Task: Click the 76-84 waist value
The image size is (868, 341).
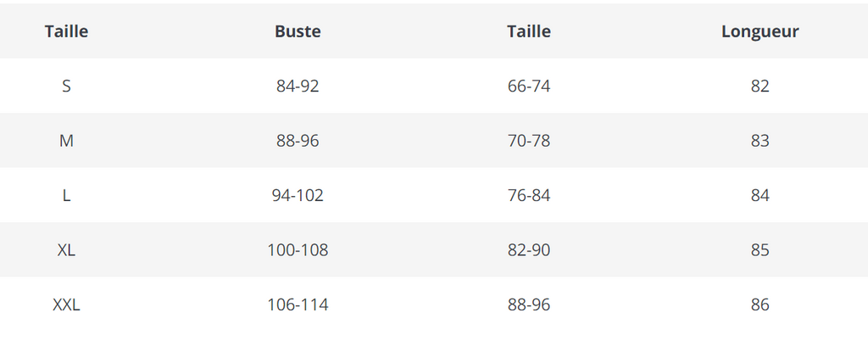Action: (529, 195)
